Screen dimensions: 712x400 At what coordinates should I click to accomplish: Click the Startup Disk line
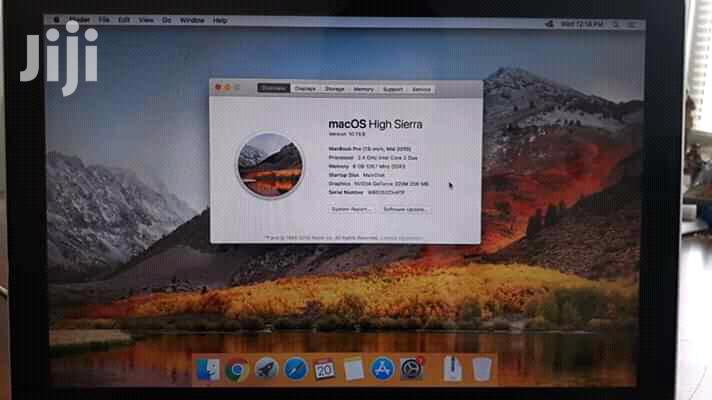(356, 175)
